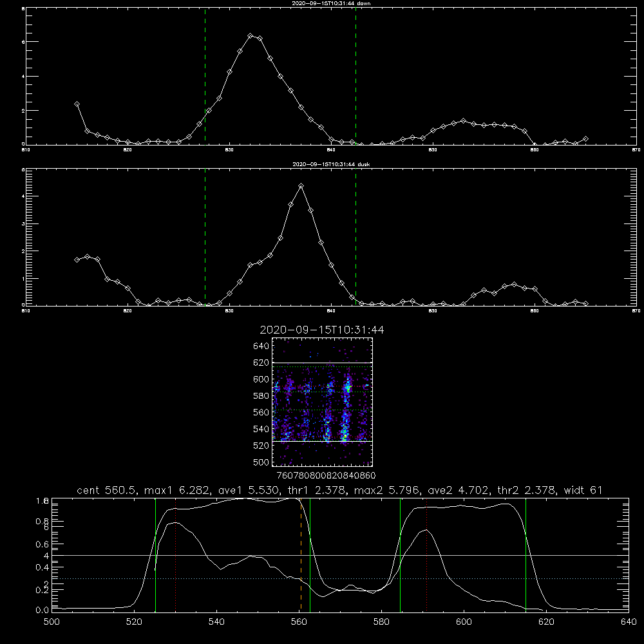Viewport: 644px width, 644px height.
Task: Click the right green dashed line in dawn plot
Action: 355,77
